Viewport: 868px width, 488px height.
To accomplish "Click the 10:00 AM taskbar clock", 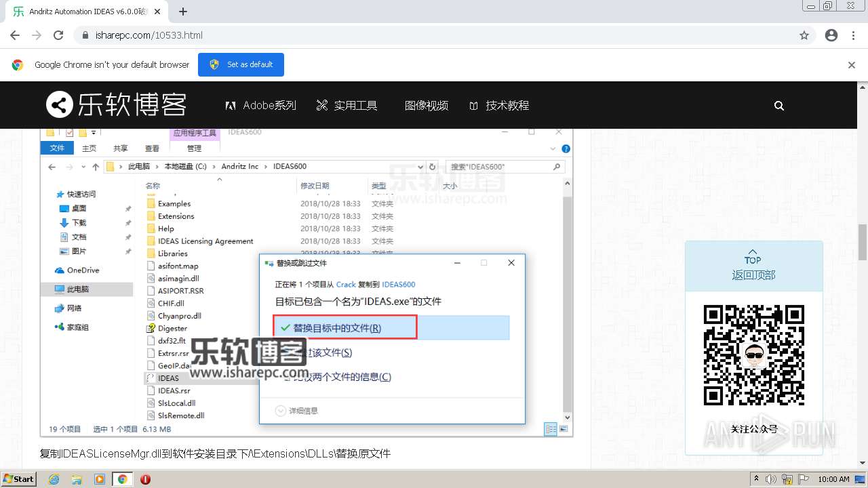I will tap(833, 479).
